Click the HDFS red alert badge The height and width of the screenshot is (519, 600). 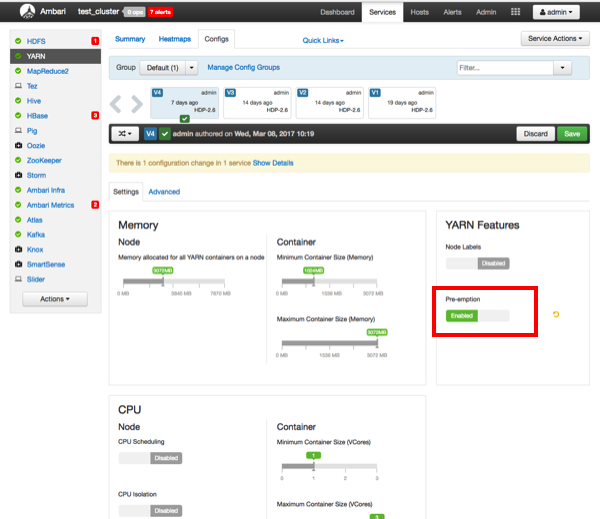pyautogui.click(x=95, y=41)
